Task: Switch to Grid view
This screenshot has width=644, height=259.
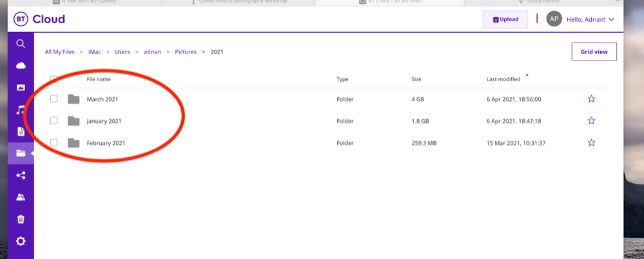Action: [x=594, y=52]
